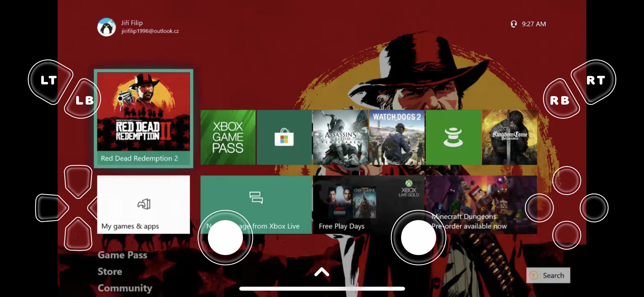The width and height of the screenshot is (644, 297).
Task: Click the Xbox Live Gold logo
Action: coord(409,188)
